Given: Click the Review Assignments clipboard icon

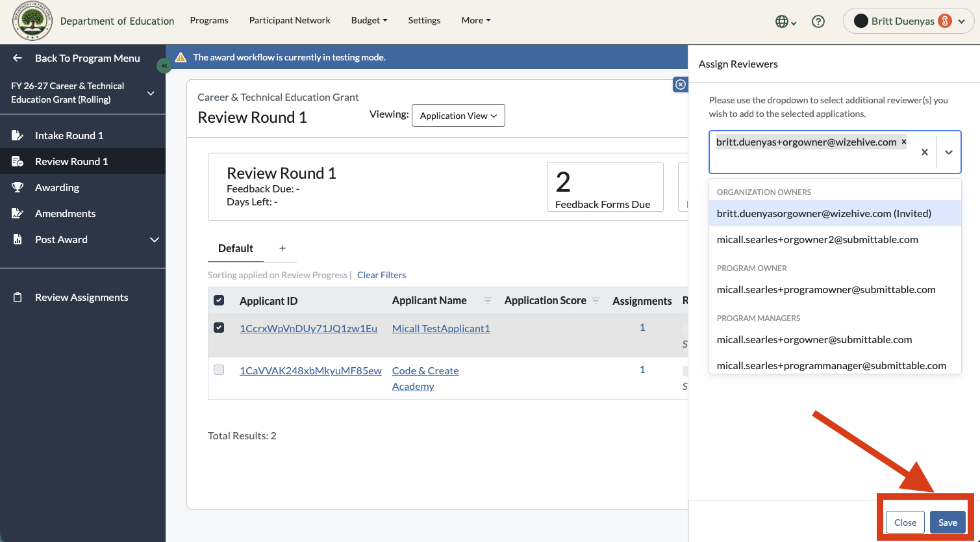Looking at the screenshot, I should [x=18, y=297].
